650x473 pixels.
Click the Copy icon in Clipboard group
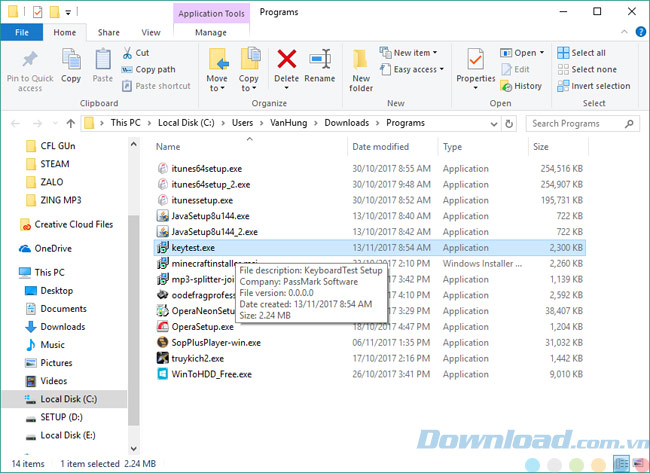coord(71,59)
